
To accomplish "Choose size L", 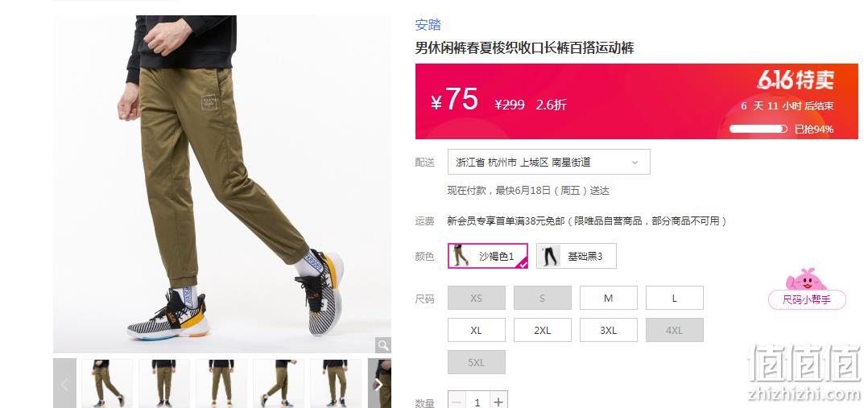I will tap(674, 298).
